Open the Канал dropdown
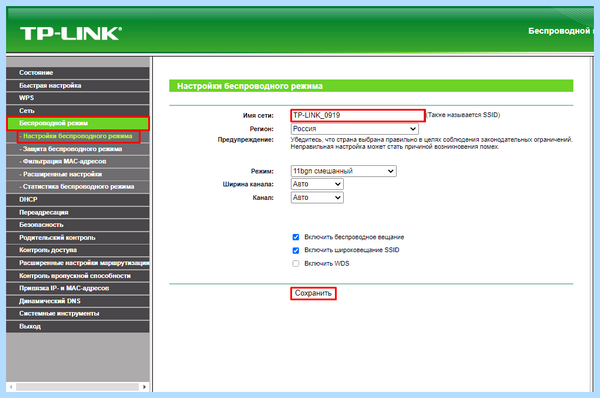600x398 pixels. pyautogui.click(x=317, y=197)
